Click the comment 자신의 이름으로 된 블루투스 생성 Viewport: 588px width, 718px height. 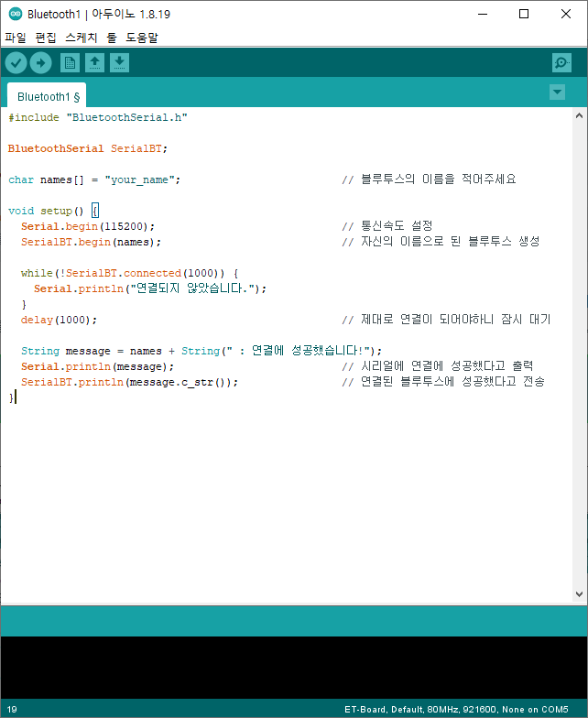point(441,242)
